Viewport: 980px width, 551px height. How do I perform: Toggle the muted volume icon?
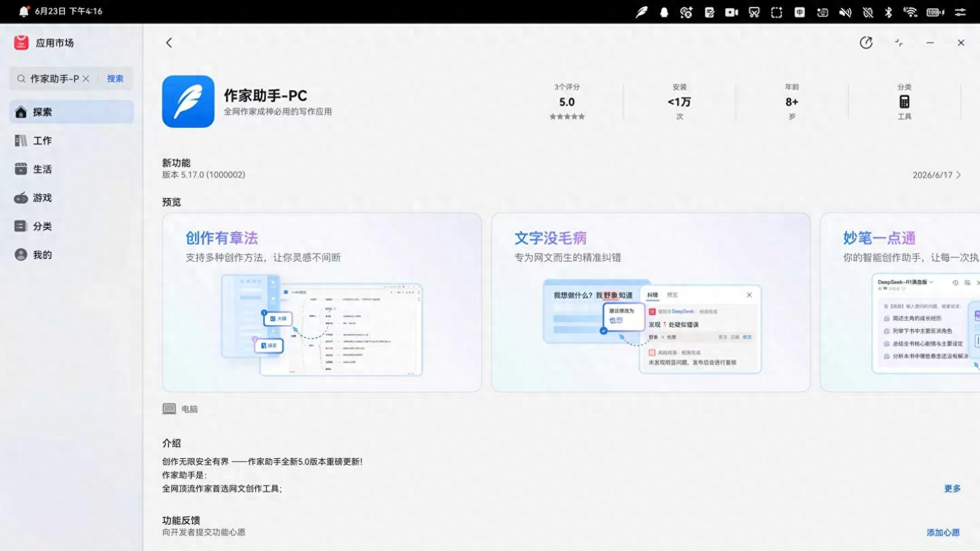(x=845, y=12)
